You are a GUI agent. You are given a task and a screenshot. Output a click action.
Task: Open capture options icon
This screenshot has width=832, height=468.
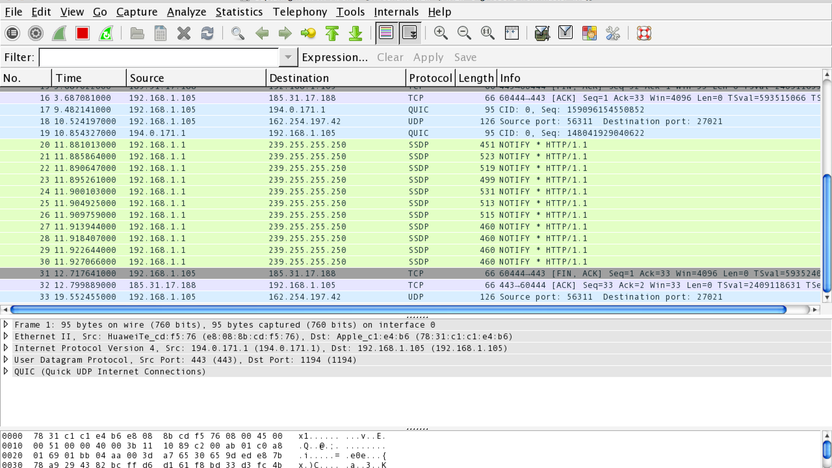pos(36,33)
